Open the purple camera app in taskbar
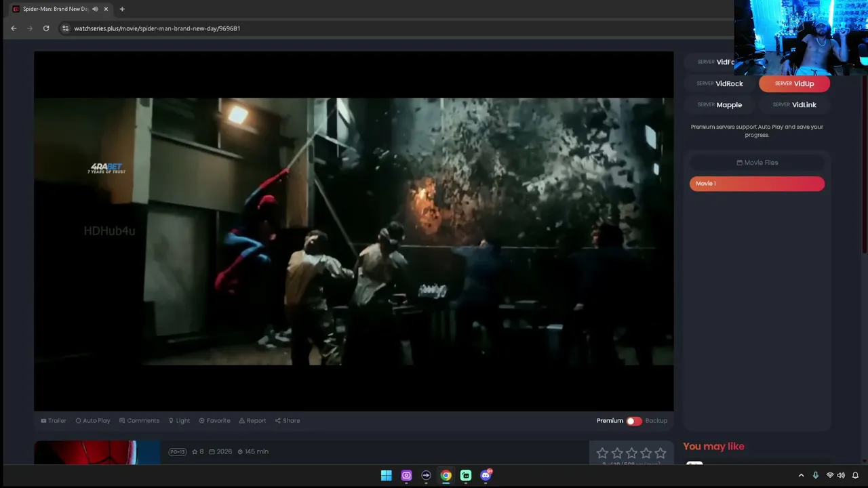This screenshot has width=868, height=488. 406,476
